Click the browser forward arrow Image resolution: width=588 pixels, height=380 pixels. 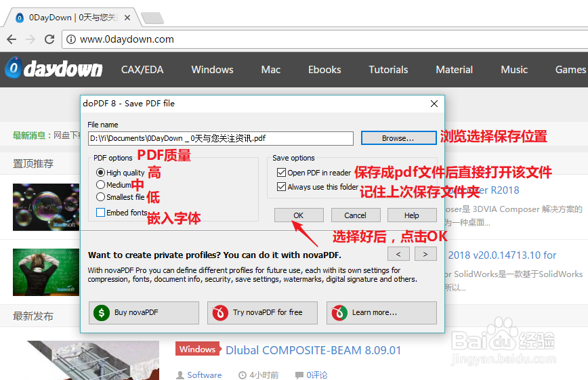click(x=30, y=39)
